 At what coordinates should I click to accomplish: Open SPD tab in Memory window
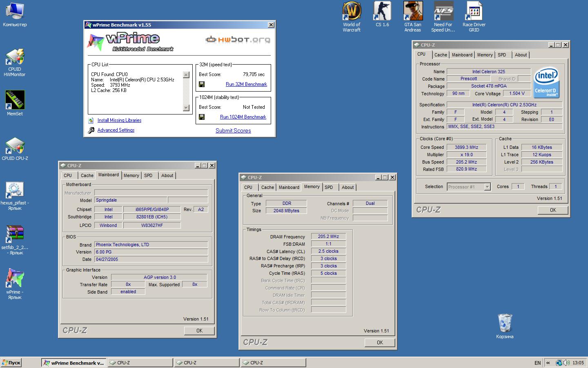coord(329,187)
